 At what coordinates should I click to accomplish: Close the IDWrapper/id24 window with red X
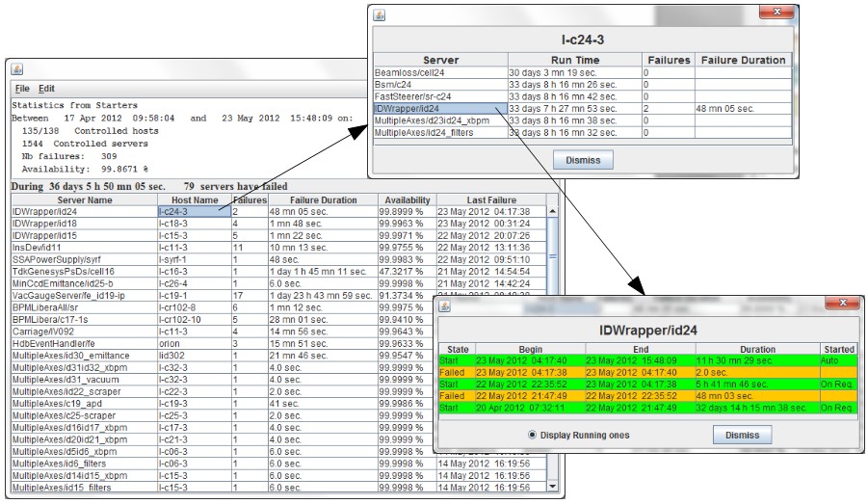tap(841, 305)
